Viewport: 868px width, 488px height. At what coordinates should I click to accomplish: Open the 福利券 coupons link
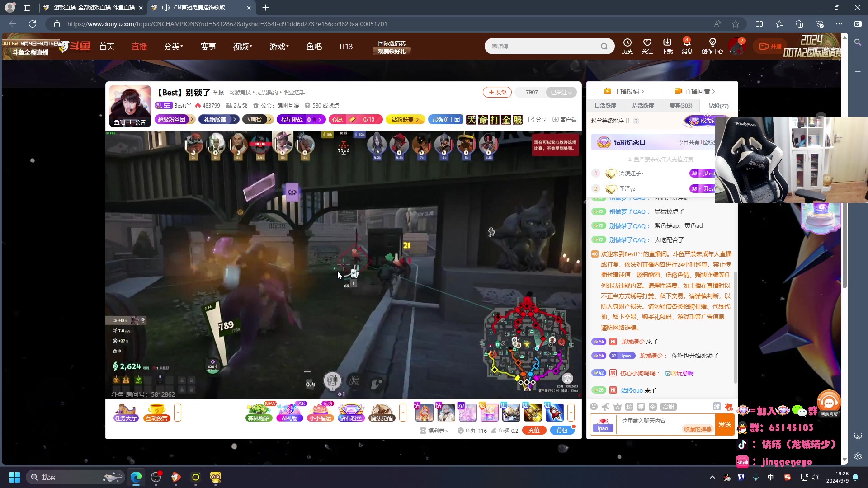coord(434,431)
